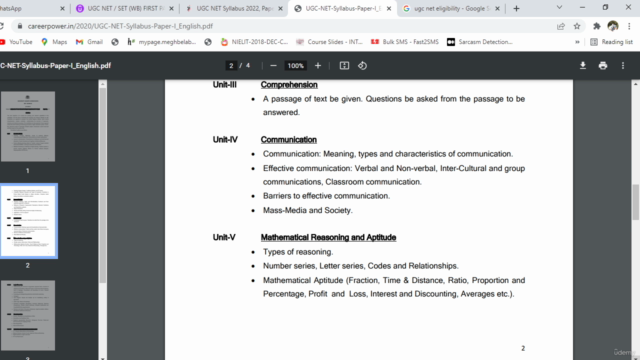Click the 100% zoom level field
This screenshot has height=360, width=640.
point(296,66)
